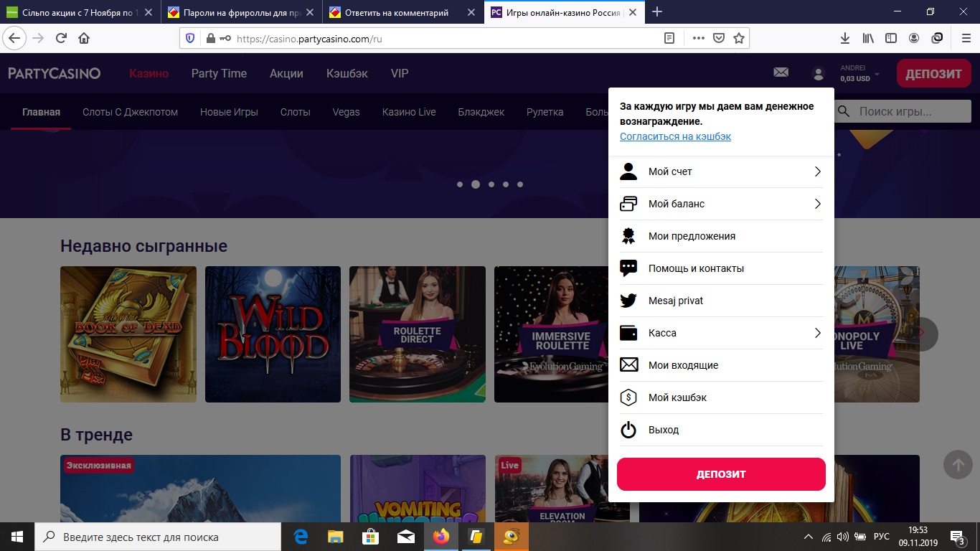The height and width of the screenshot is (551, 980).
Task: Open Мой кэшбэк menu entry
Action: point(721,397)
